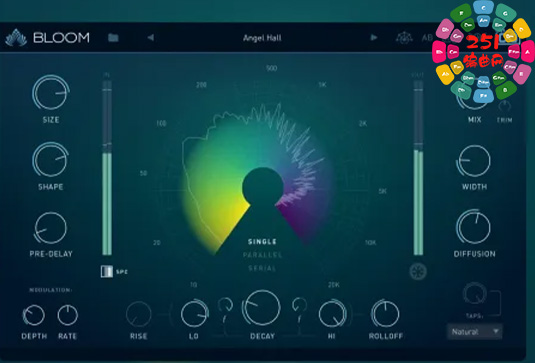Click the BLOOM title text
The image size is (535, 363).
(x=61, y=38)
